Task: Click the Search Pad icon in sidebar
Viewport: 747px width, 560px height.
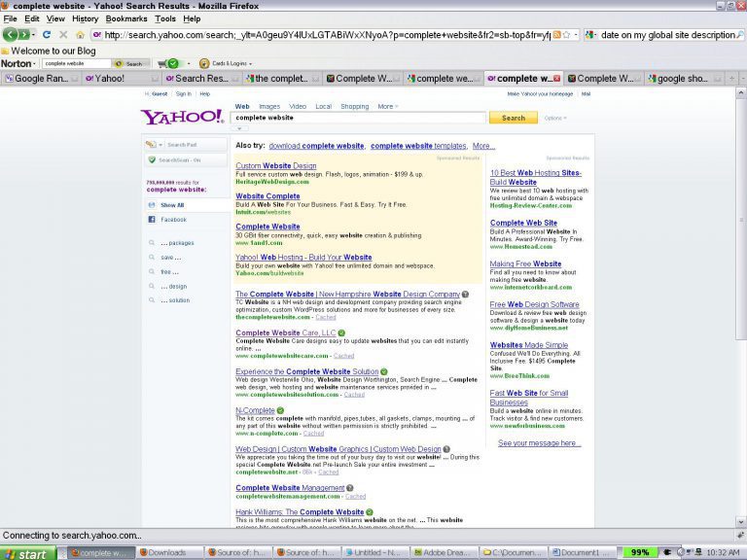Action: (151, 144)
